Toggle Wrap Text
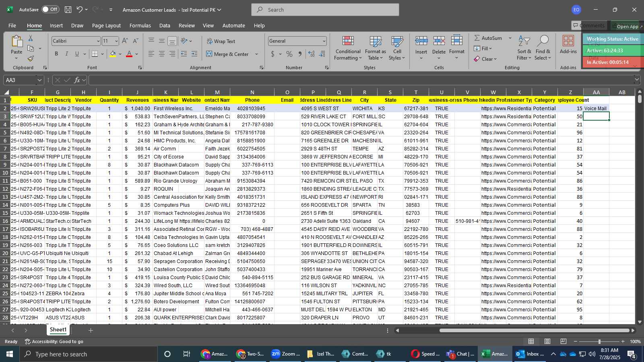This screenshot has width=644, height=362. tap(221, 41)
